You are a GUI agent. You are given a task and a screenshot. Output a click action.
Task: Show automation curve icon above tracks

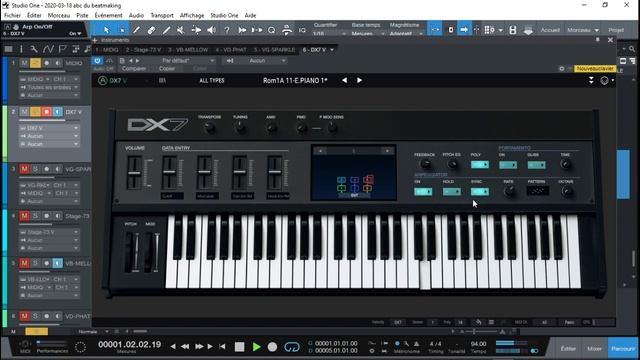pyautogui.click(x=48, y=49)
